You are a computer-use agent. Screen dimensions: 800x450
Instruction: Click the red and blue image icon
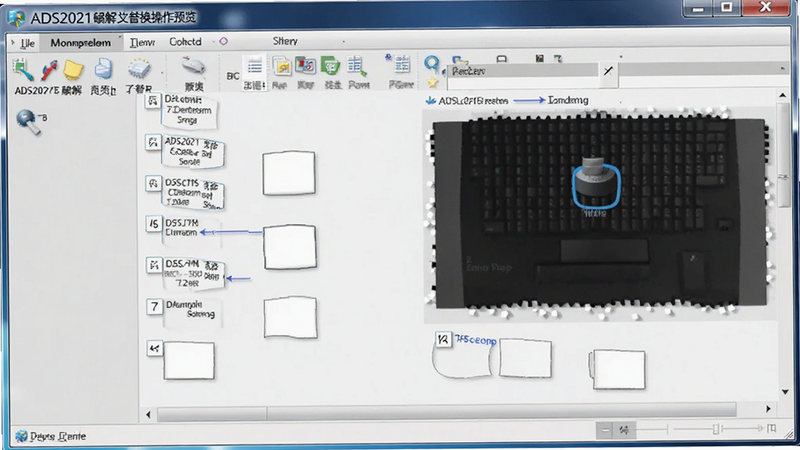[306, 66]
